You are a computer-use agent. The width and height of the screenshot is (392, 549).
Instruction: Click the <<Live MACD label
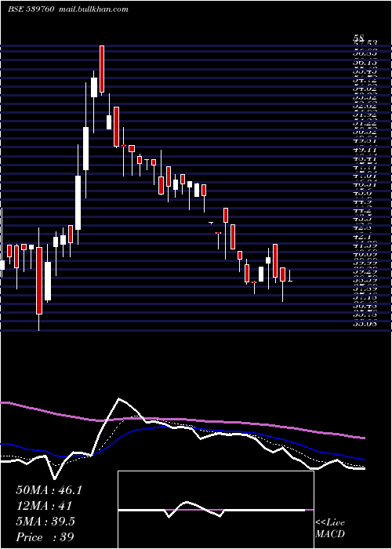pos(330,529)
